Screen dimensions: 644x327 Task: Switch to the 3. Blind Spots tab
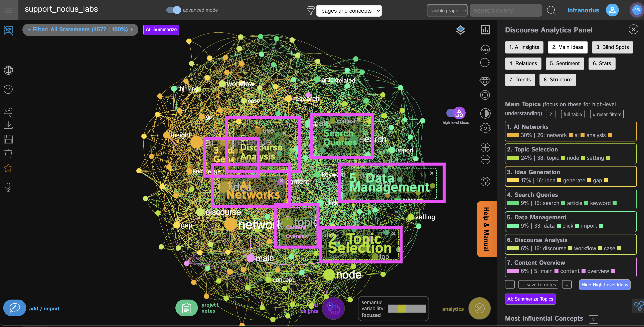tap(612, 47)
